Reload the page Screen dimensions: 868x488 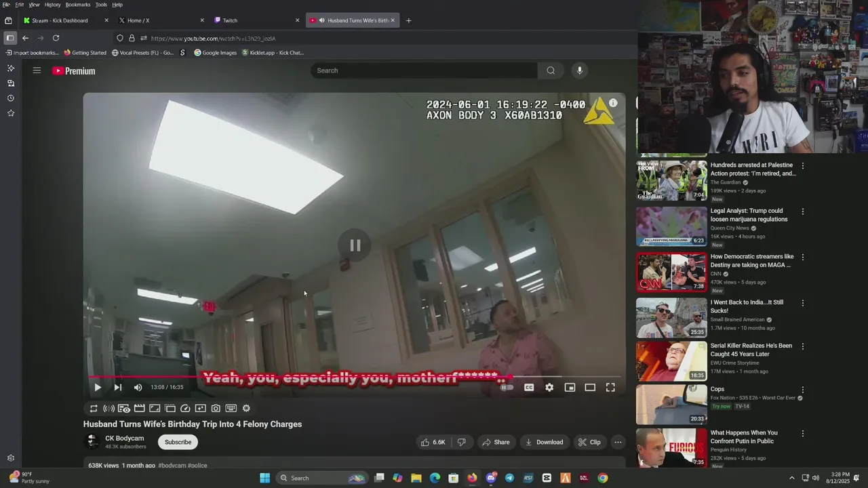(56, 38)
